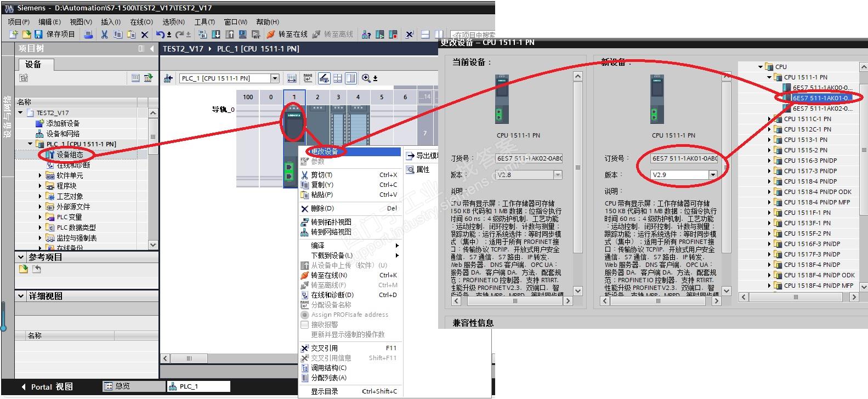
Task: Click the Start simulation icon in toolbar
Action: (242, 35)
